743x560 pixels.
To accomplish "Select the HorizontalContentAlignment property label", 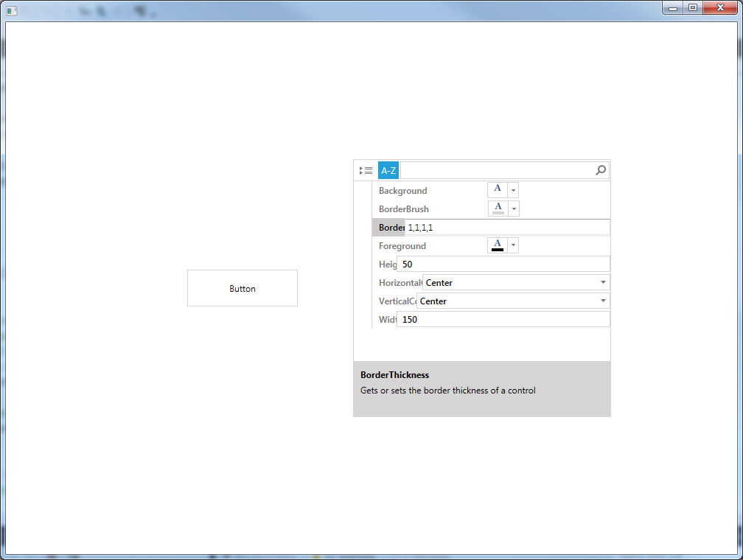I will [x=400, y=283].
